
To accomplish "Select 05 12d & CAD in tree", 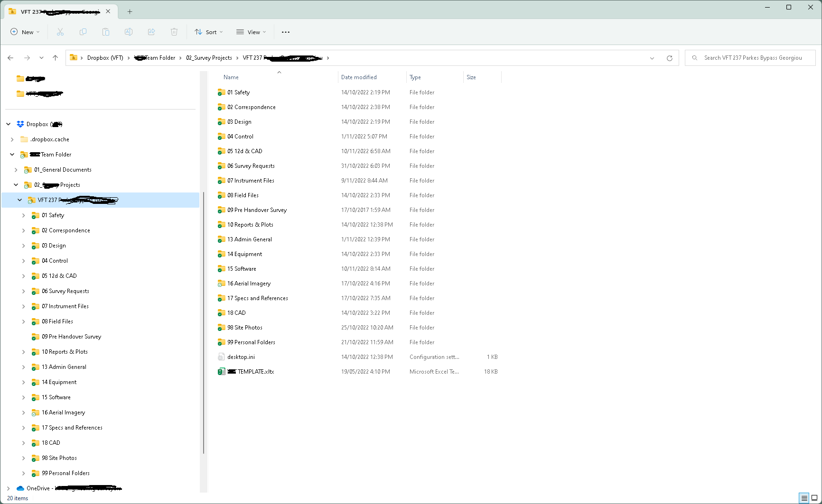I will click(59, 276).
